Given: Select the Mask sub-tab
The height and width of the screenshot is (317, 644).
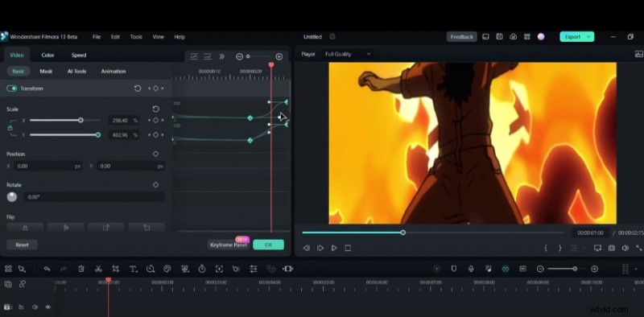Looking at the screenshot, I should [x=46, y=71].
